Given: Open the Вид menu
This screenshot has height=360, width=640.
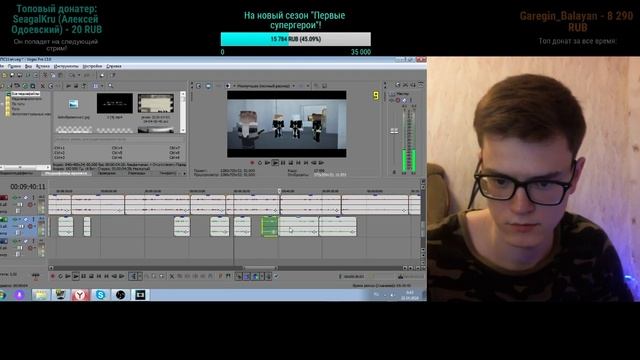Looking at the screenshot, I should pyautogui.click(x=28, y=66).
